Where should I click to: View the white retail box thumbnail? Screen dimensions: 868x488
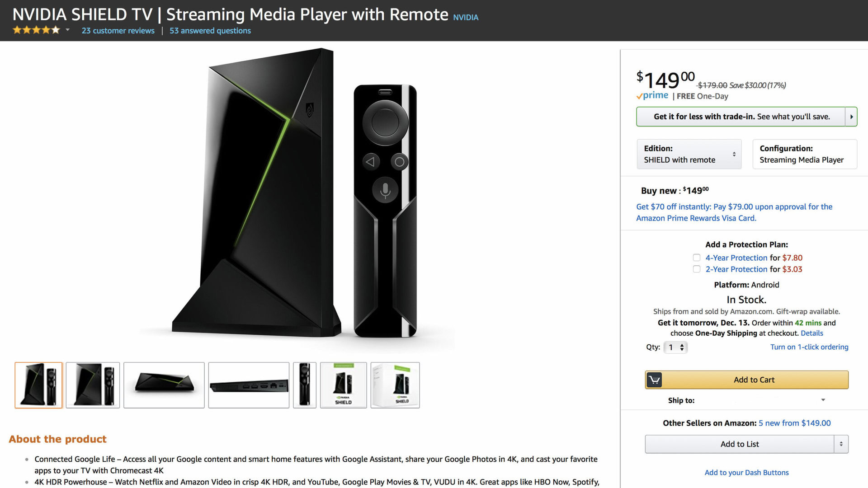pos(395,385)
